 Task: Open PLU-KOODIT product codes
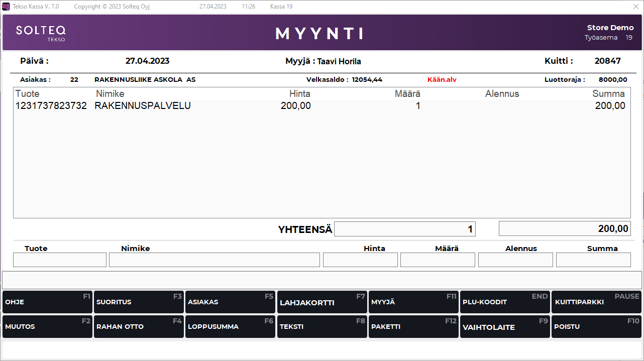point(505,302)
